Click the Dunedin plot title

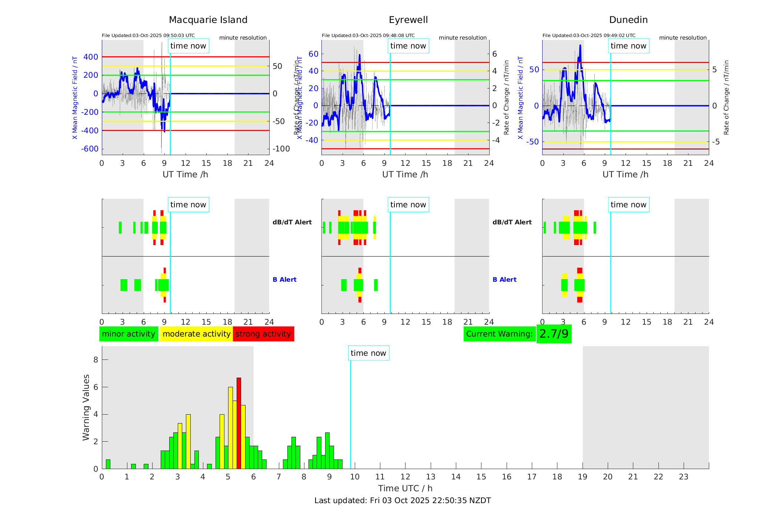tap(628, 20)
